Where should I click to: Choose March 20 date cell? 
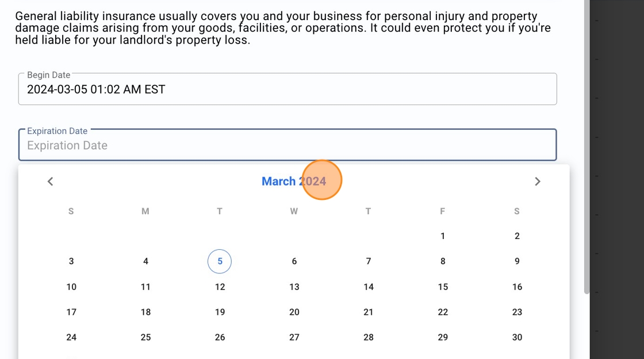[294, 312]
